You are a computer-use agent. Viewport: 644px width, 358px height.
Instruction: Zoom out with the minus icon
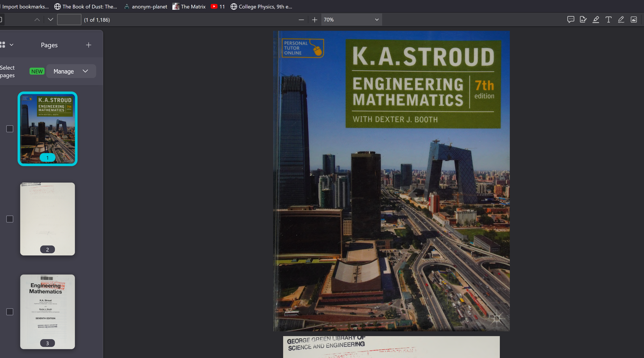pyautogui.click(x=301, y=20)
